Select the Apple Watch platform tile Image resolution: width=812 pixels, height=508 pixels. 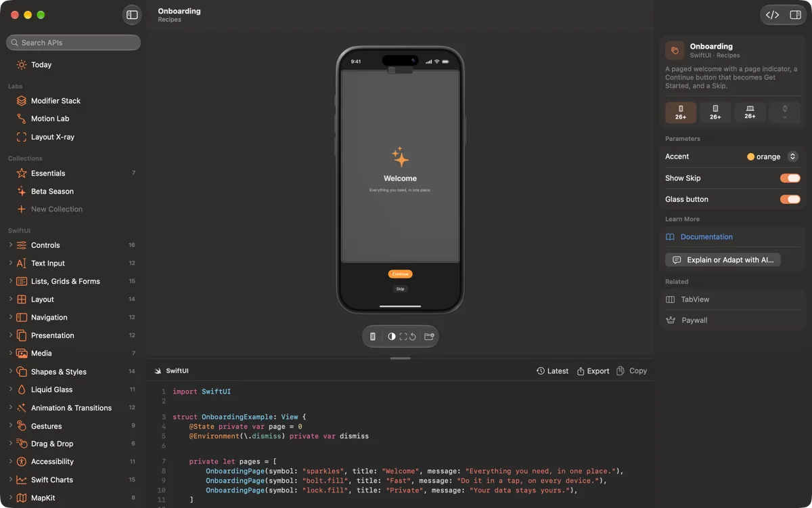[784, 112]
